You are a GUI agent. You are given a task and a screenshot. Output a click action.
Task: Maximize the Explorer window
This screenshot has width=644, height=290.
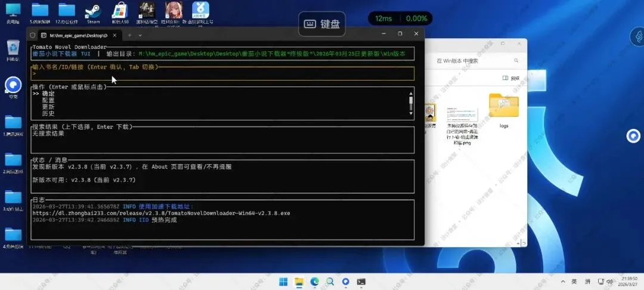coord(503,43)
